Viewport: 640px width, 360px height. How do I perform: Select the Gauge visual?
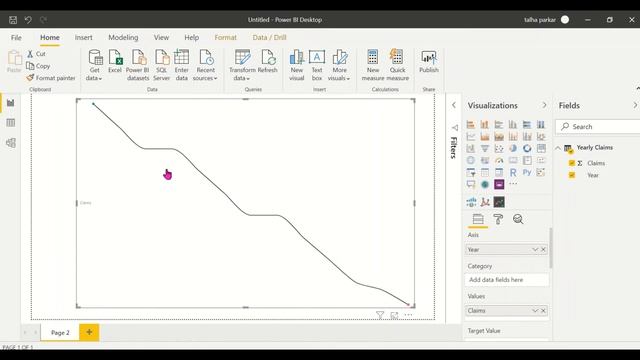click(x=499, y=160)
